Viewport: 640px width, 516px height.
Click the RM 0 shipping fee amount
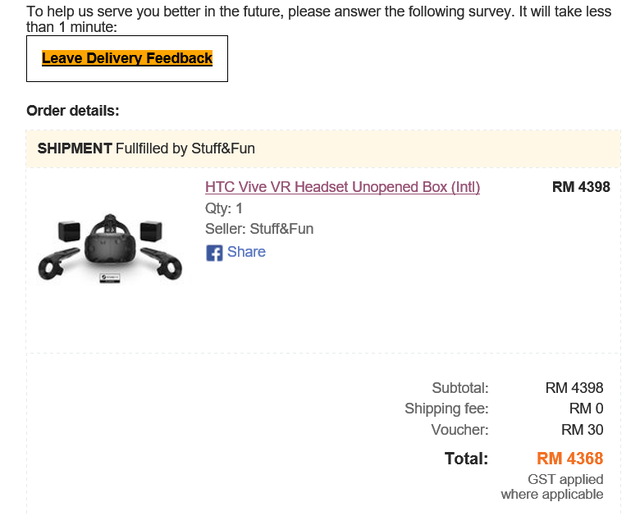pos(586,408)
